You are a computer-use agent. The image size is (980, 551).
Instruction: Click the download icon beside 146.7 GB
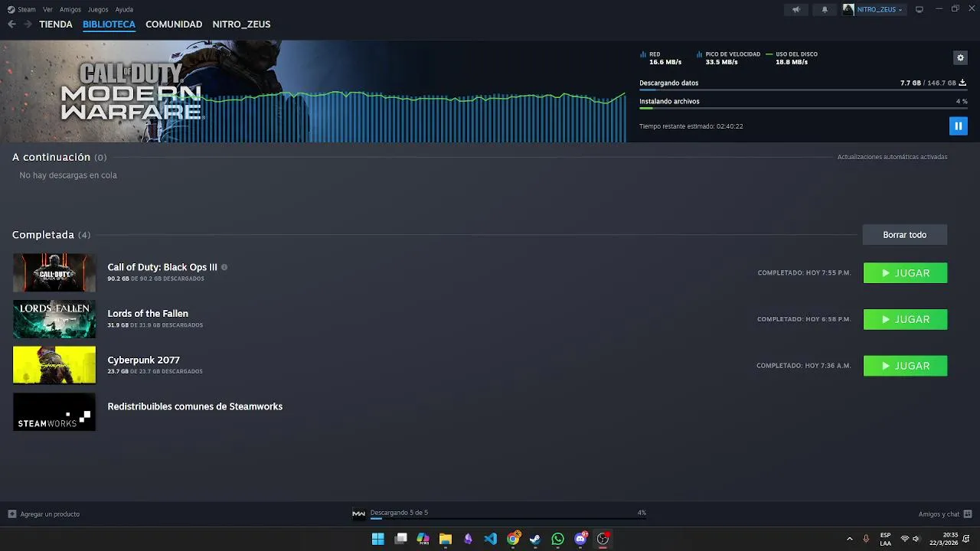(962, 83)
